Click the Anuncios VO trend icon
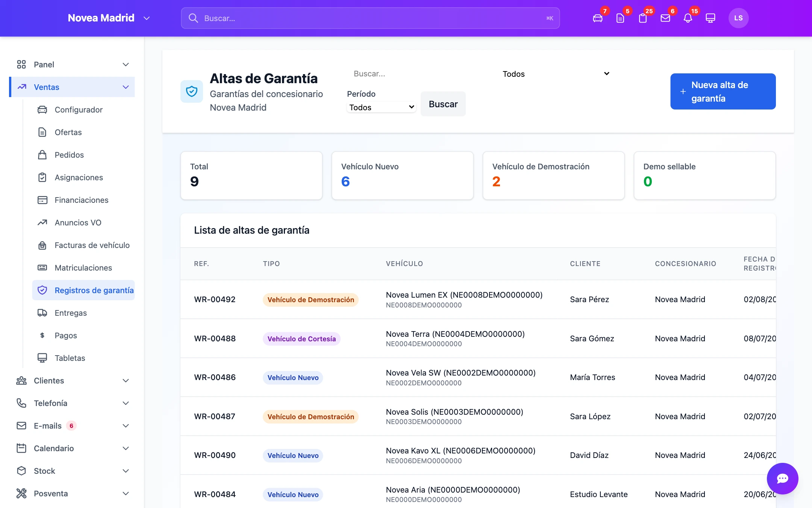Screen dimensions: 812x508 point(42,222)
